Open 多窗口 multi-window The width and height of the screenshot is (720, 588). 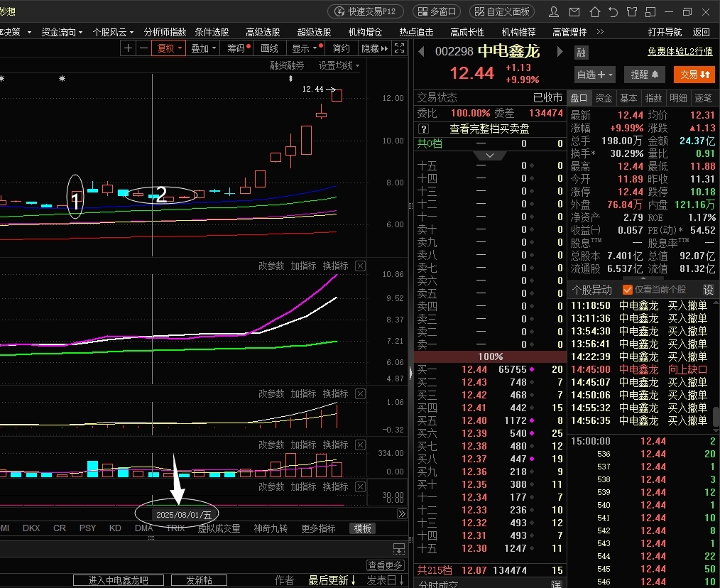[x=437, y=11]
